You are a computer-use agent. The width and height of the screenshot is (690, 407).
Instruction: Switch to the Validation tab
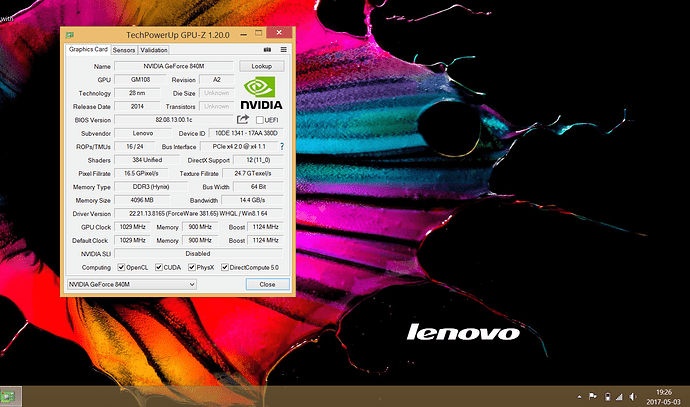154,50
